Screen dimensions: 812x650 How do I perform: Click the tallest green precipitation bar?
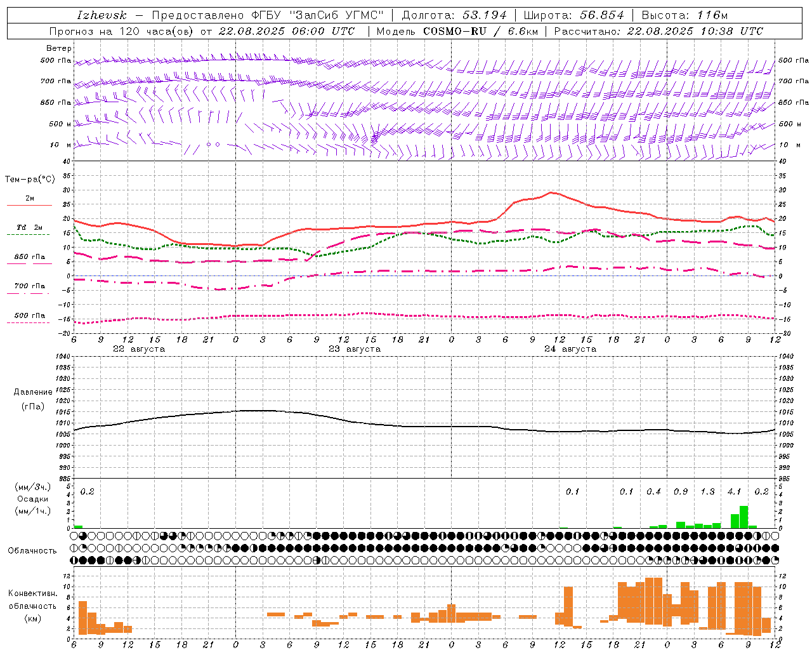click(743, 517)
